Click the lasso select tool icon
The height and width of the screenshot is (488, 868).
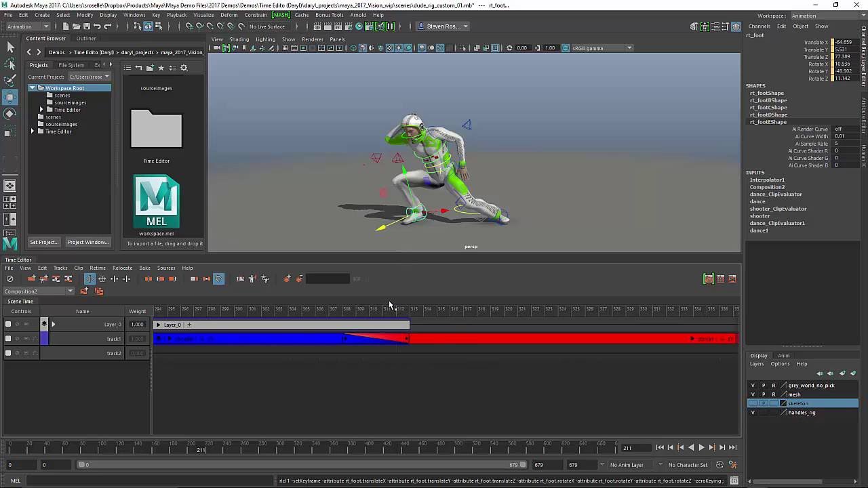click(10, 63)
